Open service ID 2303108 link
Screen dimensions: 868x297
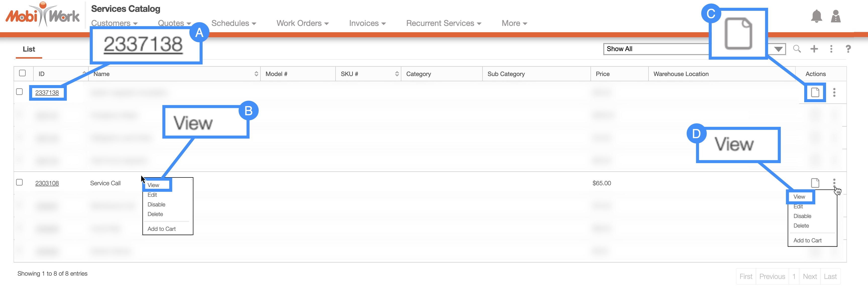47,183
